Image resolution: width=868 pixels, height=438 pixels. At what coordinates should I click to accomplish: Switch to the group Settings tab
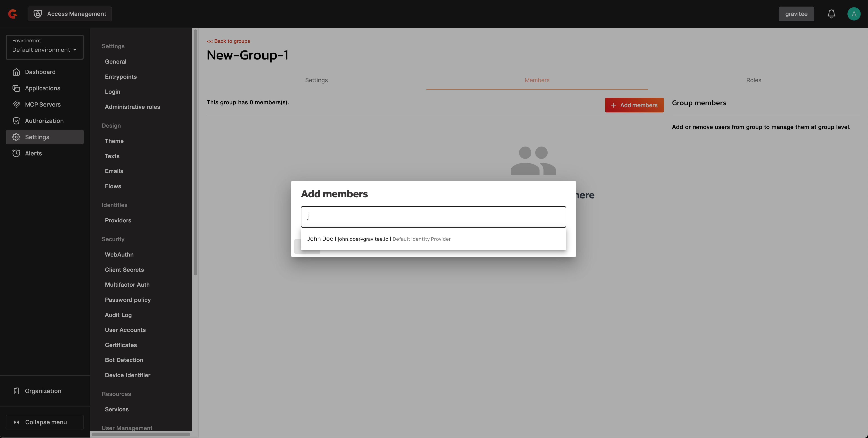pos(316,80)
